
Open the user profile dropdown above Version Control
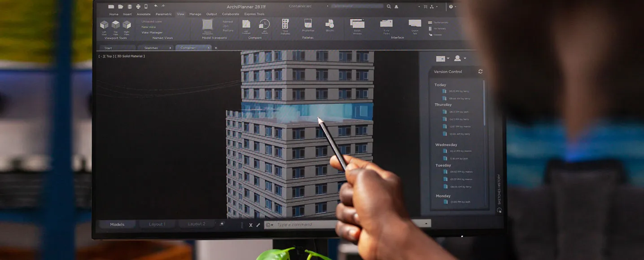[x=460, y=59]
